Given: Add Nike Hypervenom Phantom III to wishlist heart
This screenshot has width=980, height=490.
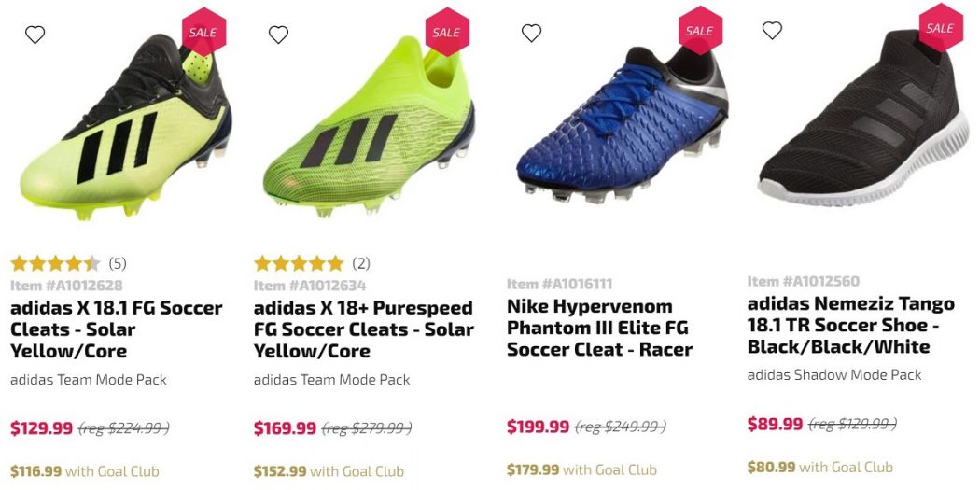Looking at the screenshot, I should point(531,33).
